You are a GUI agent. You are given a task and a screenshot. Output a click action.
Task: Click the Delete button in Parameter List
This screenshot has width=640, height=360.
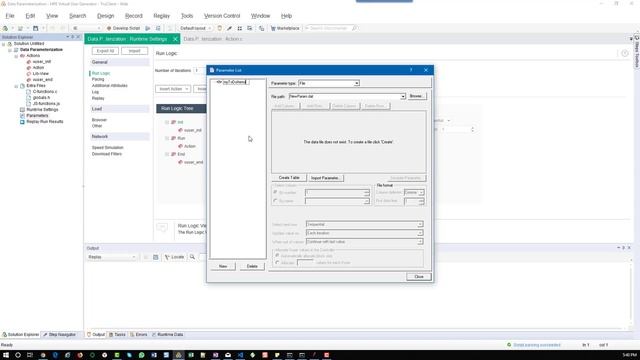coord(252,266)
